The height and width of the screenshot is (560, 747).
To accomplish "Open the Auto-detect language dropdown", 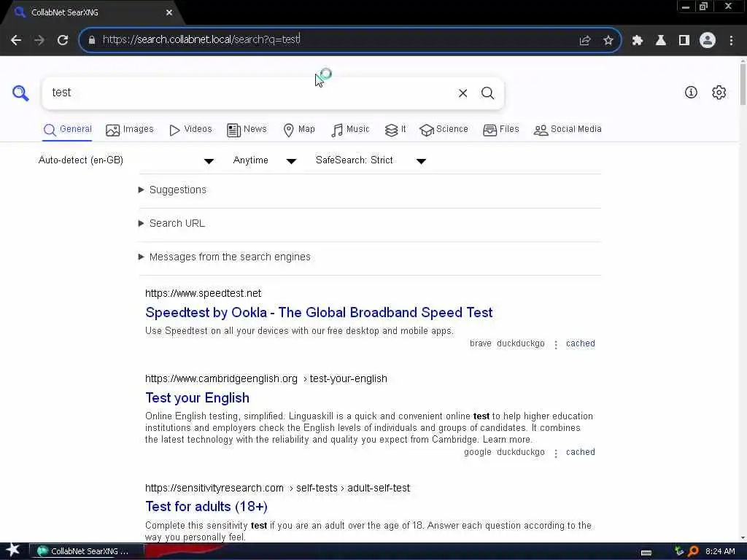I will point(126,160).
